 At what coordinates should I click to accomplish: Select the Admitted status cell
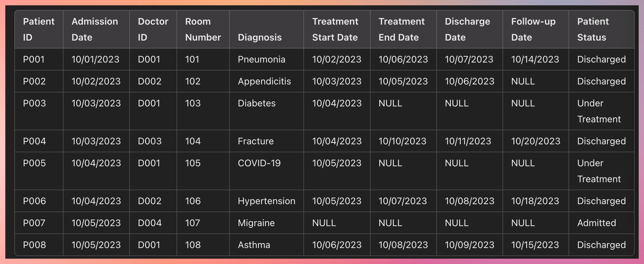click(x=596, y=223)
